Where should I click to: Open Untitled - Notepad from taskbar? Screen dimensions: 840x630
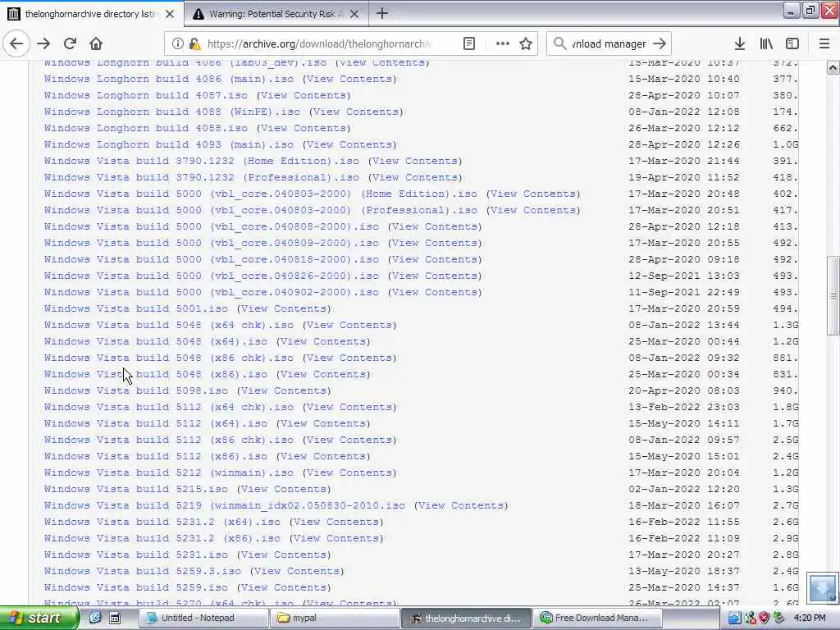tap(203, 618)
